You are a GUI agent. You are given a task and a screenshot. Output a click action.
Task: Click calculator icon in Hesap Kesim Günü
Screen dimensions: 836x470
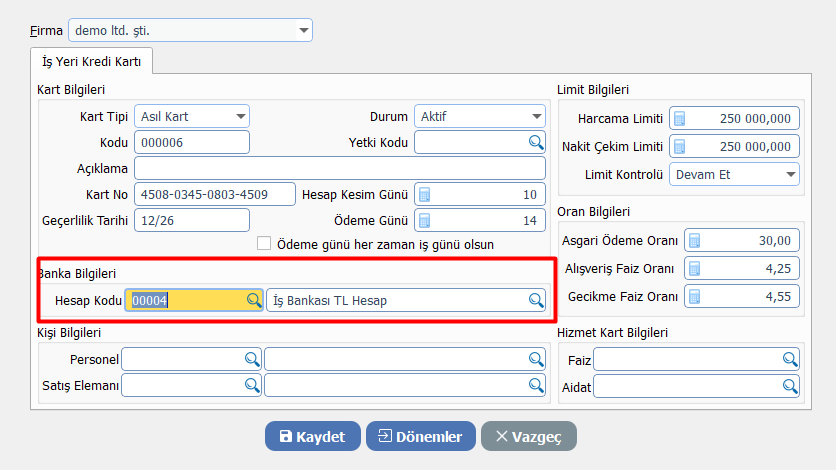pyautogui.click(x=424, y=194)
